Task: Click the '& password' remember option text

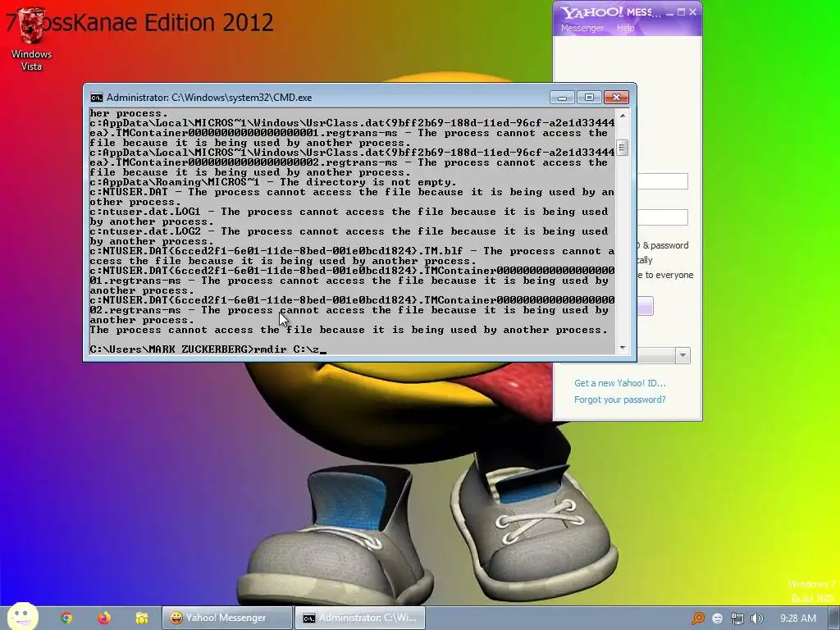Action: (665, 245)
